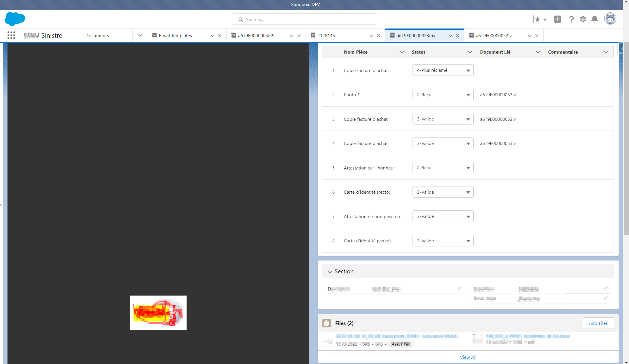Open the Statut dropdown showing 4-Plus réclamé

coord(443,70)
